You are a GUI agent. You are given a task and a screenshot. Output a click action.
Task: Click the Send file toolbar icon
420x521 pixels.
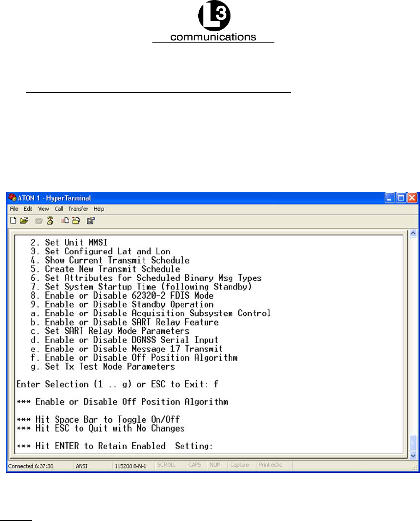point(65,221)
